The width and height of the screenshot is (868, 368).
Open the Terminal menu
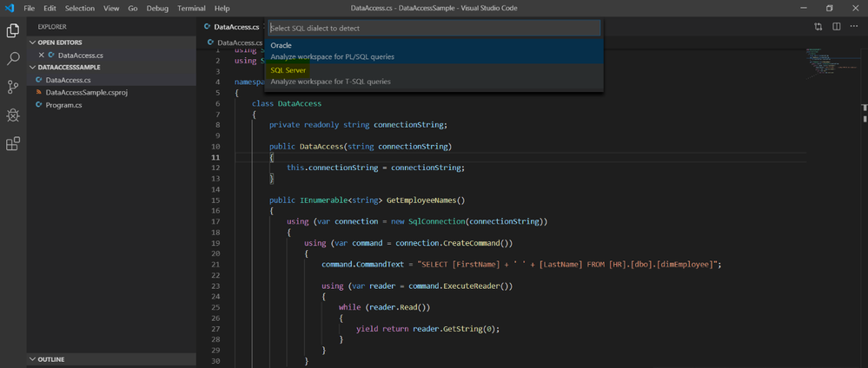click(191, 9)
